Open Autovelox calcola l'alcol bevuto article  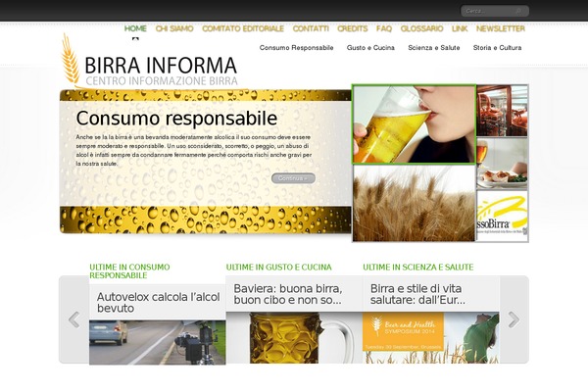point(158,303)
